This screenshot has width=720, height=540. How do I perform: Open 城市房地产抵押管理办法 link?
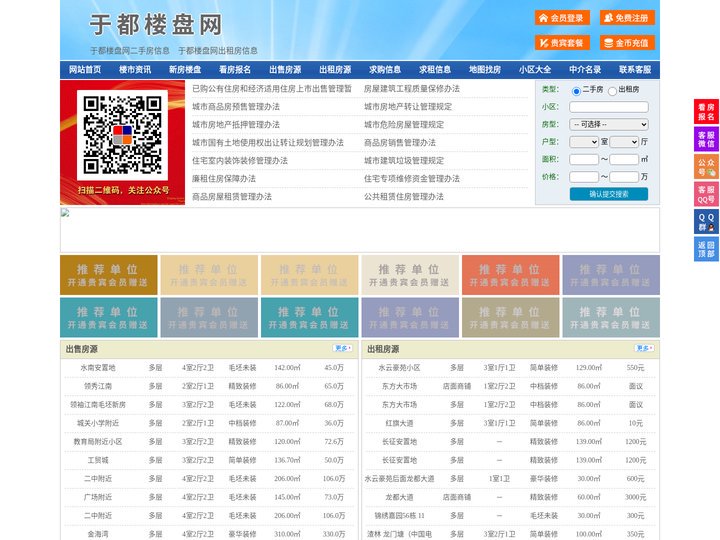pos(236,124)
